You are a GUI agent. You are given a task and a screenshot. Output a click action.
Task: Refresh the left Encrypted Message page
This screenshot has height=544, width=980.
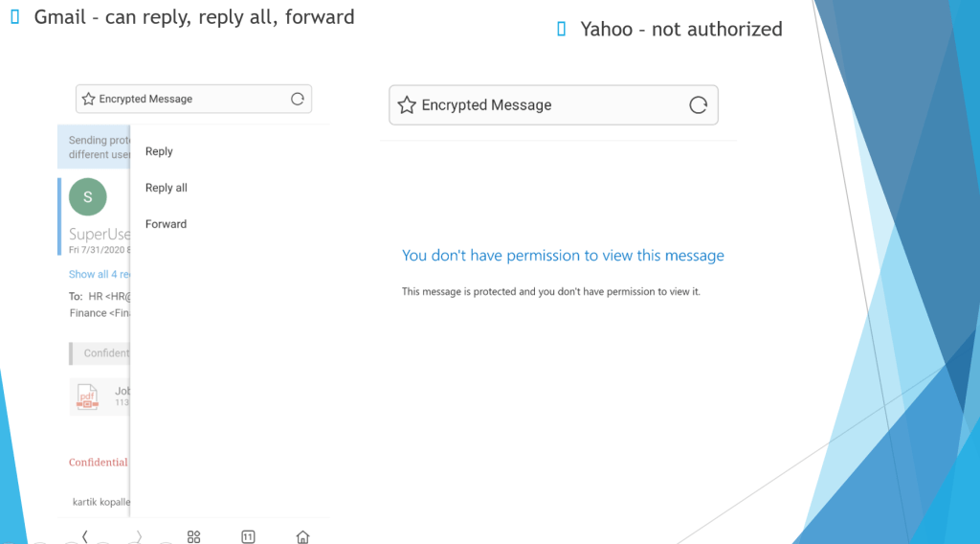[298, 99]
